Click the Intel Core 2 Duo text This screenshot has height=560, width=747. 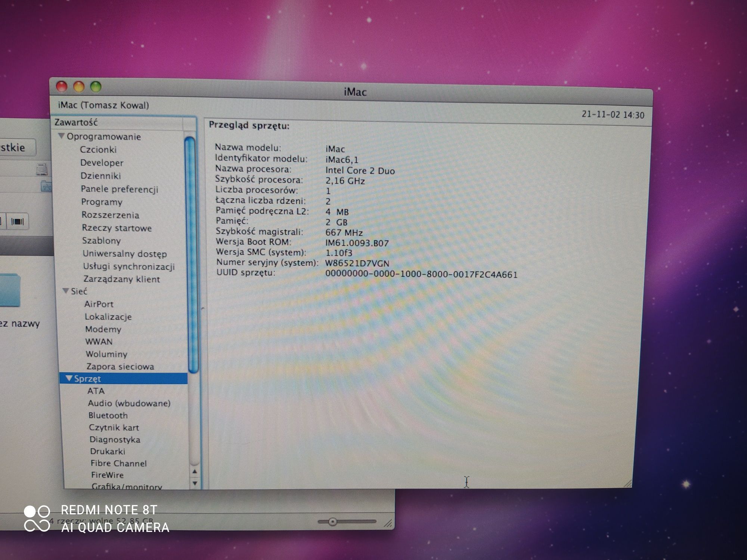(360, 171)
